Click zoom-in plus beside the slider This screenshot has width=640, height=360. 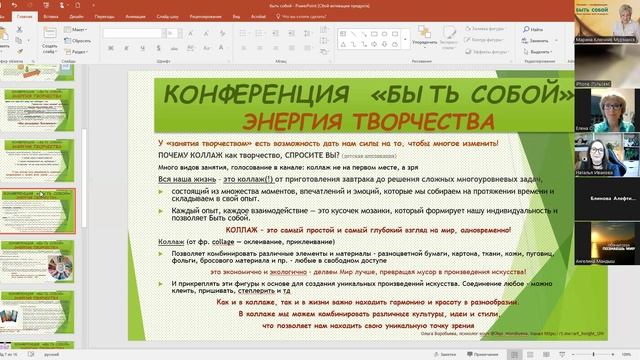click(x=613, y=354)
